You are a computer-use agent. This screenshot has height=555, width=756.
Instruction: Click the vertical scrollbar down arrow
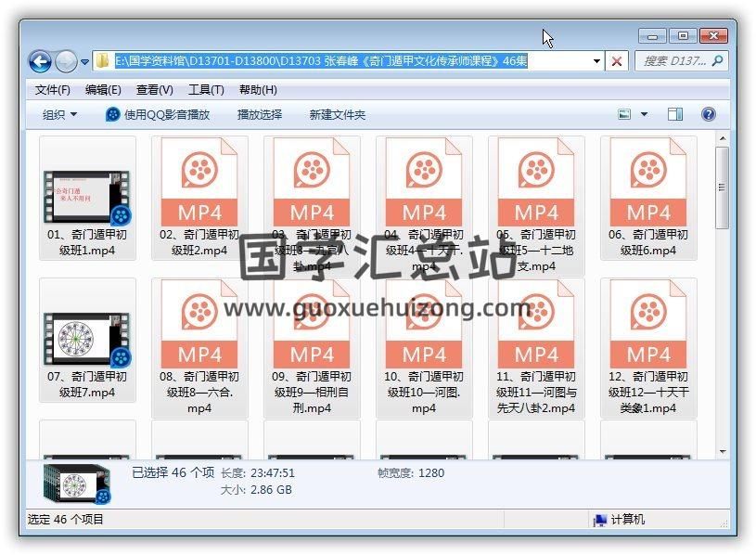723,452
